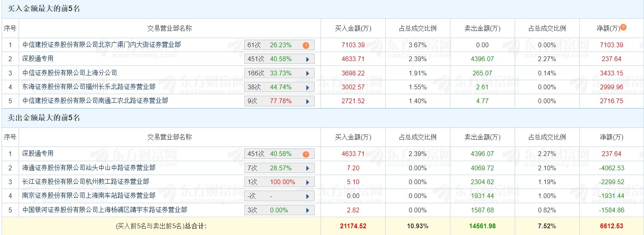Open 中信建投证券北京广渠门内大街证券营业部 link
This screenshot has height=235, width=644.
[x=102, y=45]
